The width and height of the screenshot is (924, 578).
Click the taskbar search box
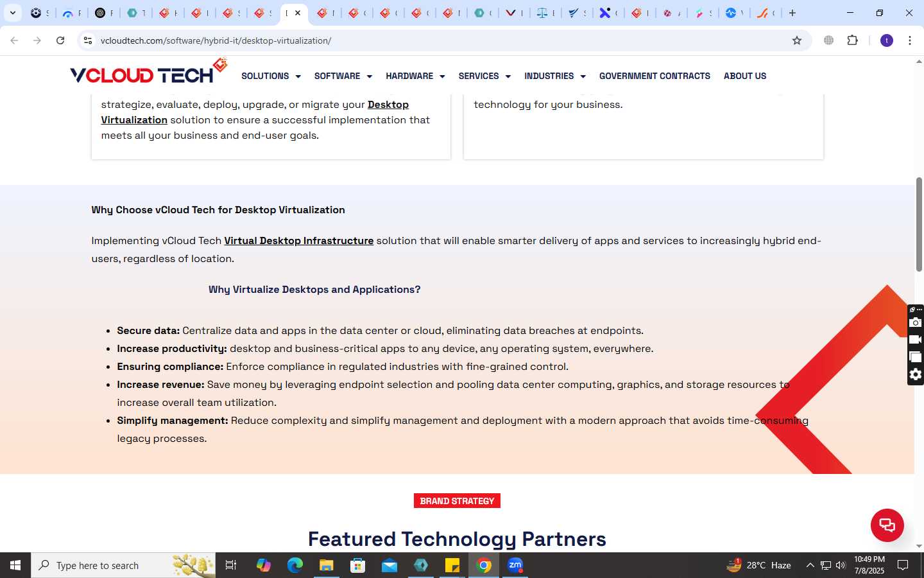(x=123, y=565)
